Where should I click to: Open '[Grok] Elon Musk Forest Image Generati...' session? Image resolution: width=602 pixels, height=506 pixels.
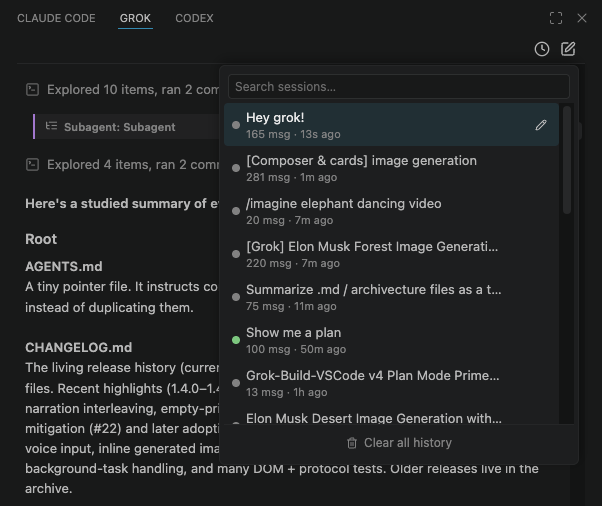[x=391, y=254]
